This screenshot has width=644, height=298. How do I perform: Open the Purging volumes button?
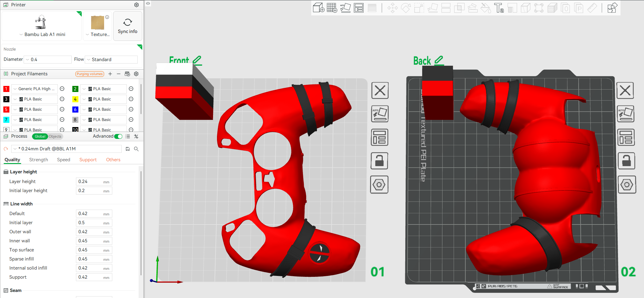pos(90,74)
